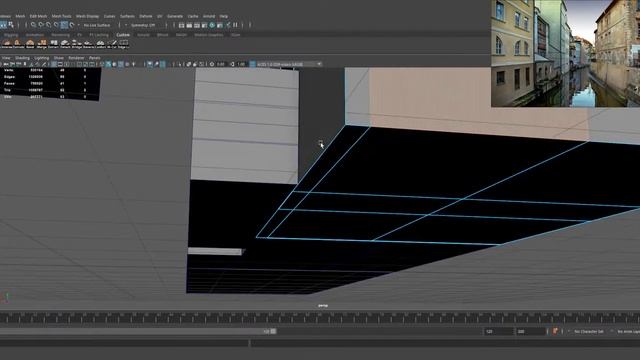Viewport: 640px width, 360px height.
Task: Open the Curves menu
Action: 109,16
